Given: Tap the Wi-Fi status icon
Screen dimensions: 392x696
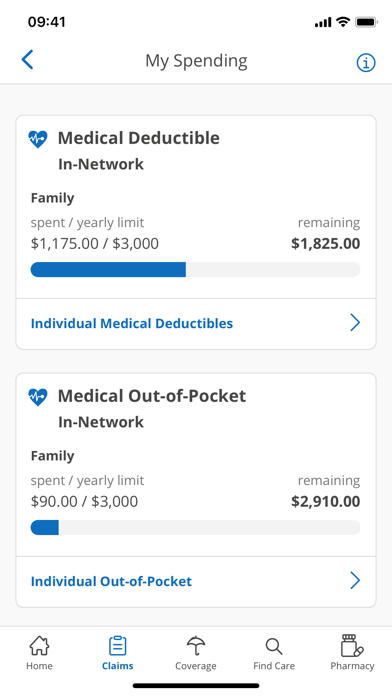Looking at the screenshot, I should tap(343, 22).
